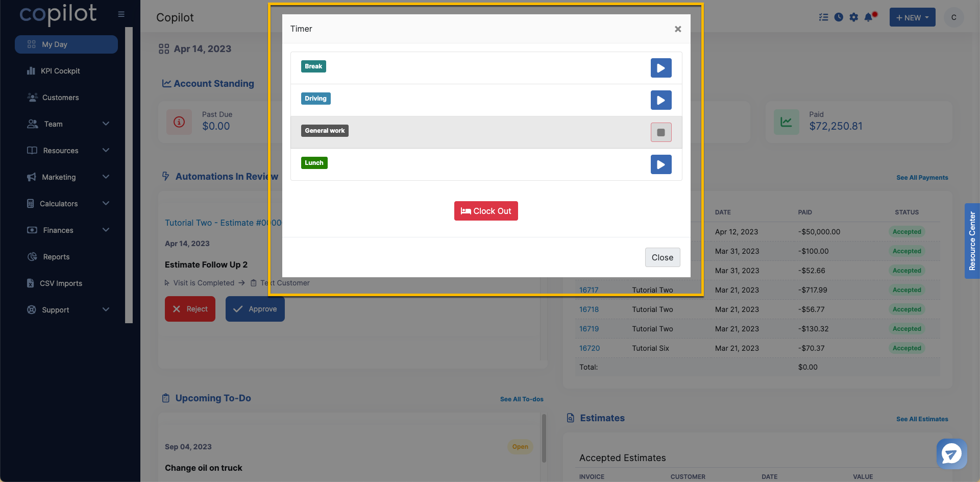The image size is (980, 482).
Task: Open Reports in sidebar
Action: pyautogui.click(x=56, y=257)
